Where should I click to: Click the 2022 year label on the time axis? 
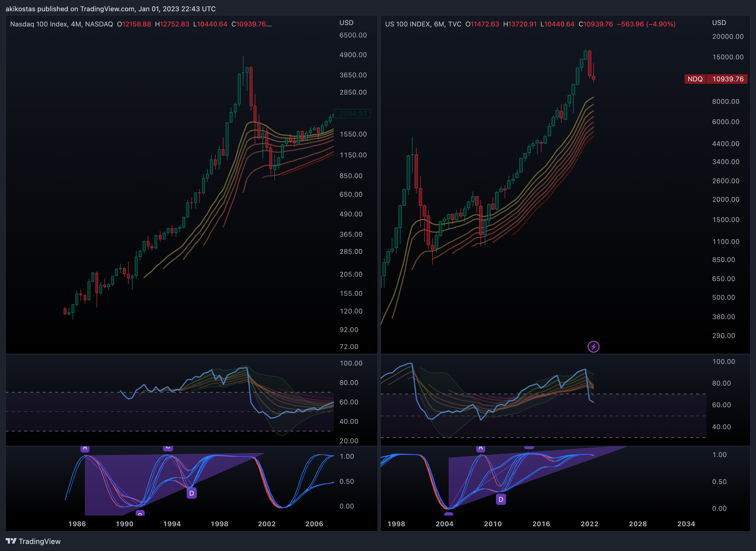[x=590, y=524]
